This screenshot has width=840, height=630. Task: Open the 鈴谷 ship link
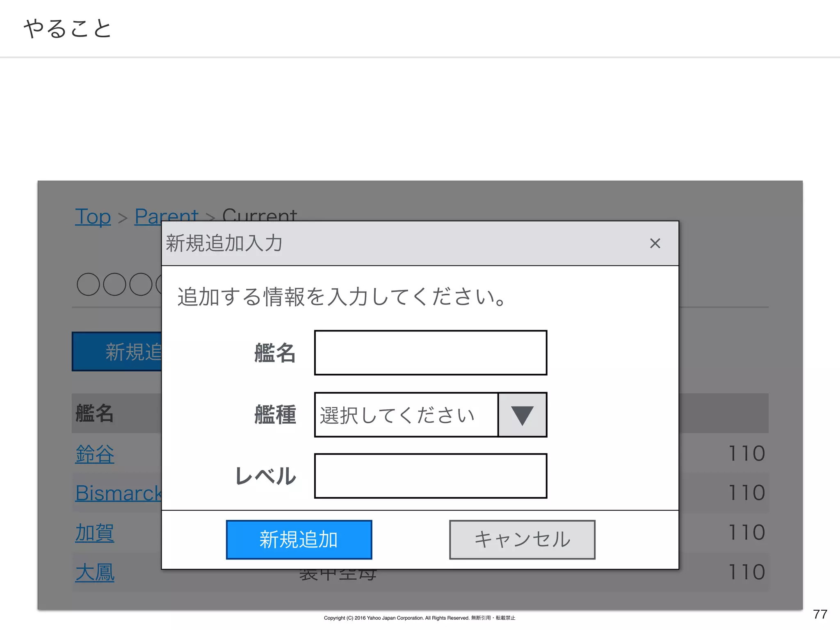click(95, 454)
